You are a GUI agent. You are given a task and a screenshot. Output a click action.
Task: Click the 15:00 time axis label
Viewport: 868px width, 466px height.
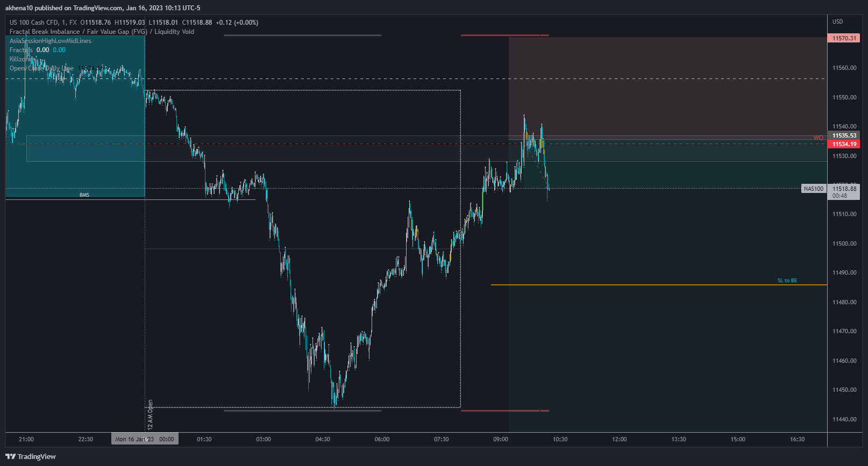click(x=738, y=439)
